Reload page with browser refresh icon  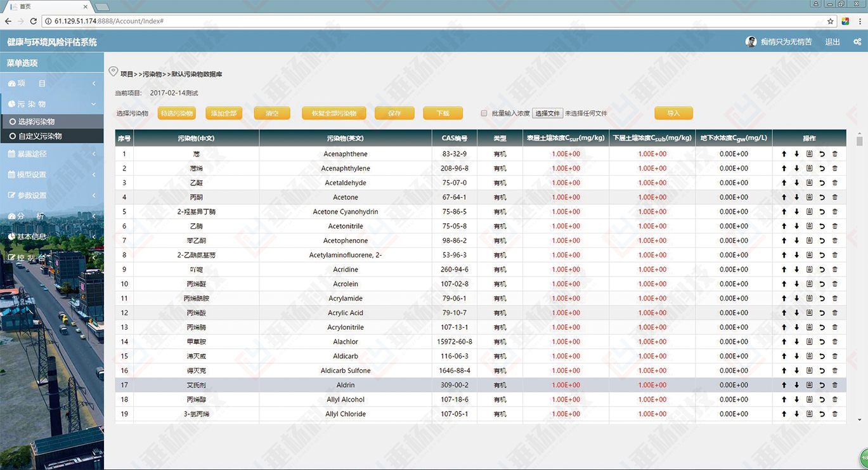(34, 22)
